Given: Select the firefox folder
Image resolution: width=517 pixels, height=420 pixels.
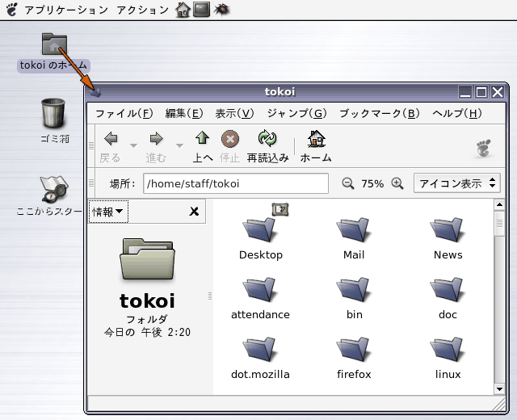Looking at the screenshot, I should tap(354, 359).
